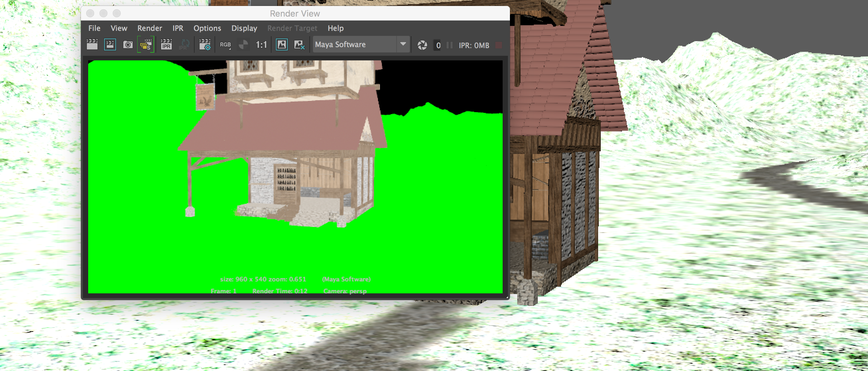Viewport: 868px width, 371px height.
Task: Keep the current rendered image
Action: tap(282, 44)
